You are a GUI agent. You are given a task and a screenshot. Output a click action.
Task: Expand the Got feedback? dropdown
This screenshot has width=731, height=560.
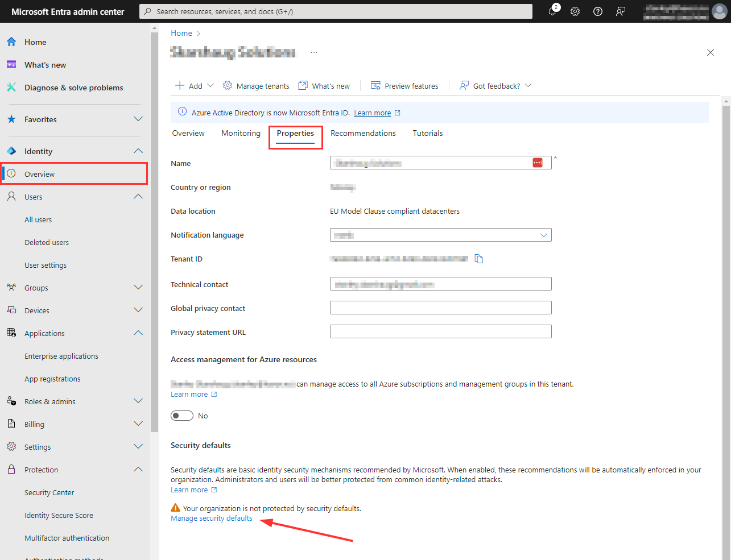click(528, 85)
